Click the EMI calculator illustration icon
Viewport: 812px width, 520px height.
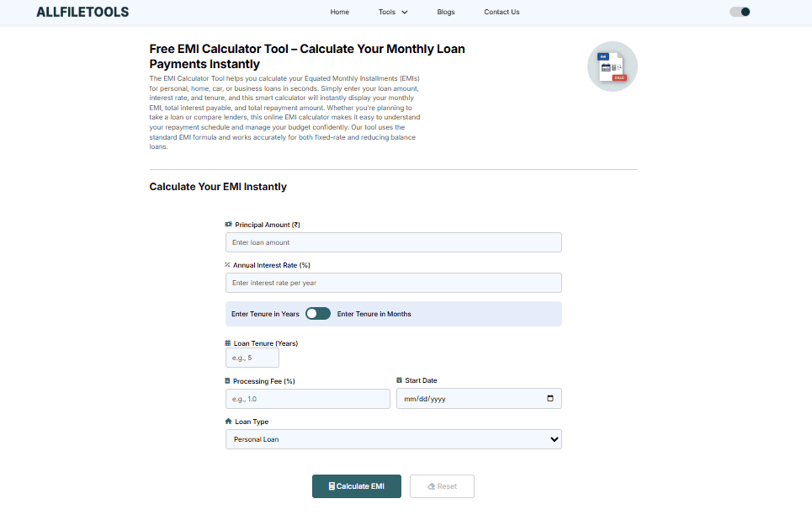(x=612, y=66)
